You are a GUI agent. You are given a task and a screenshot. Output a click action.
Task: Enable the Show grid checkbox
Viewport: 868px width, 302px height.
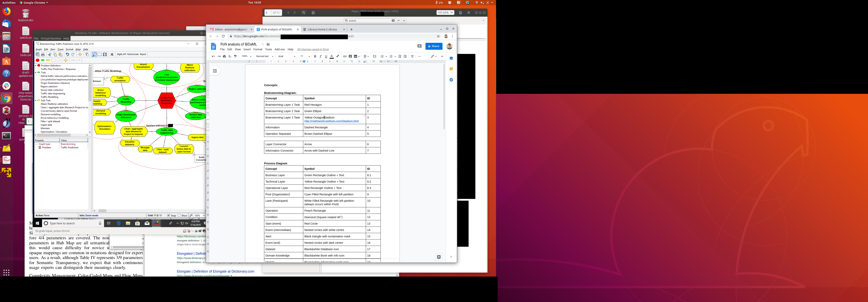coord(179,215)
